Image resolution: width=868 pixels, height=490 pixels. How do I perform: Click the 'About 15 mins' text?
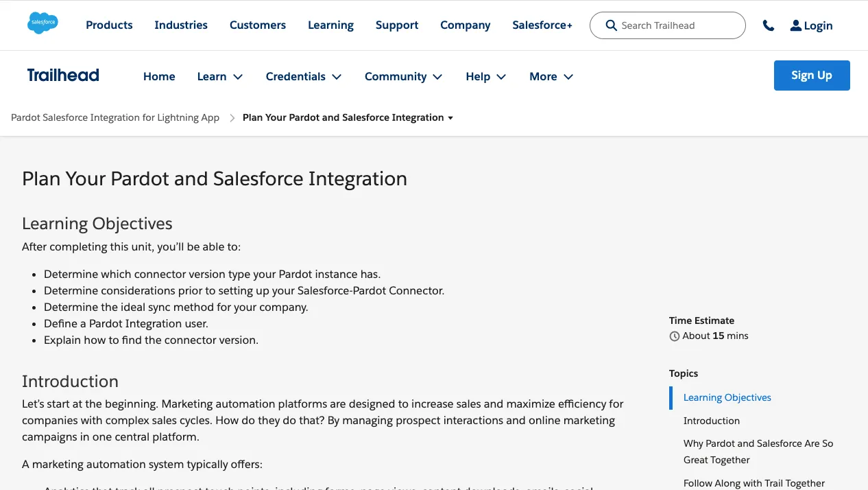coord(715,336)
